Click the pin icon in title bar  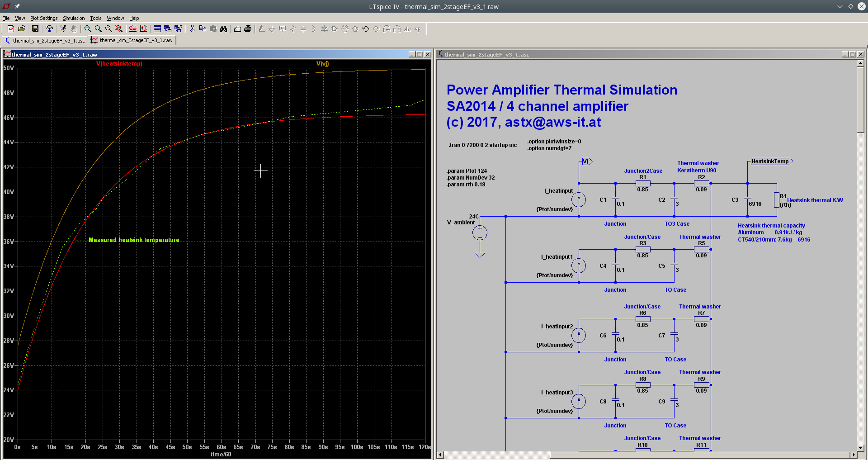[17, 6]
